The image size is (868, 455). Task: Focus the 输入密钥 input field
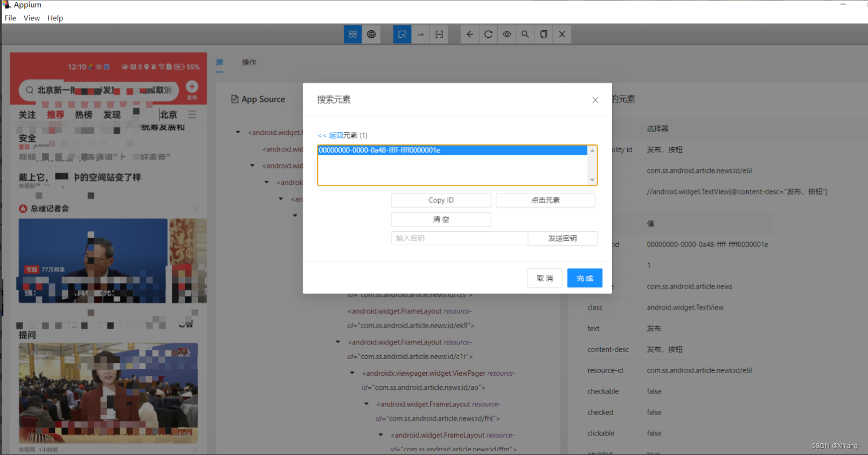point(460,238)
